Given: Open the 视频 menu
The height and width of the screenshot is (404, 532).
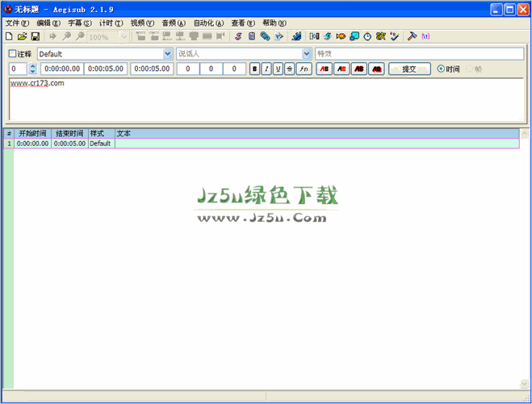Looking at the screenshot, I should click(x=142, y=23).
